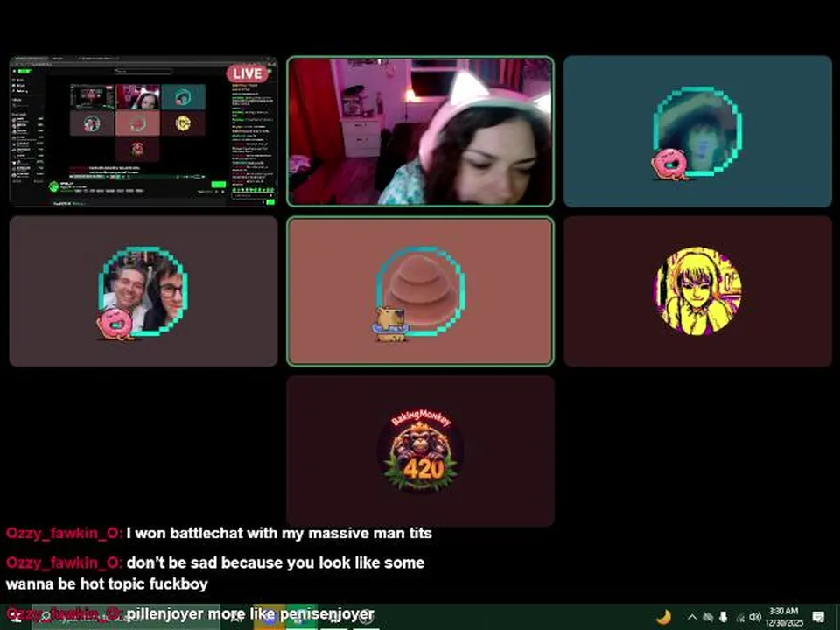Click the moon night mode tray icon
This screenshot has height=630, width=840.
[x=664, y=617]
